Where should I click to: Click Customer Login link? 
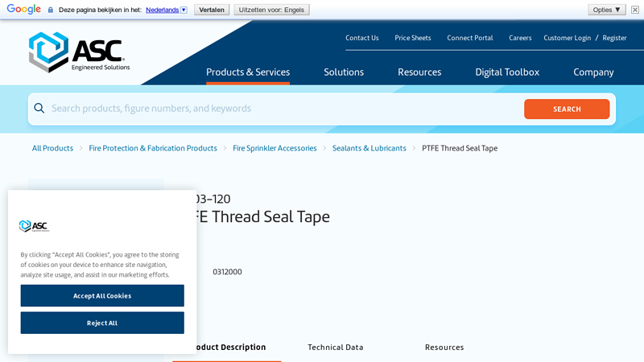click(x=568, y=38)
